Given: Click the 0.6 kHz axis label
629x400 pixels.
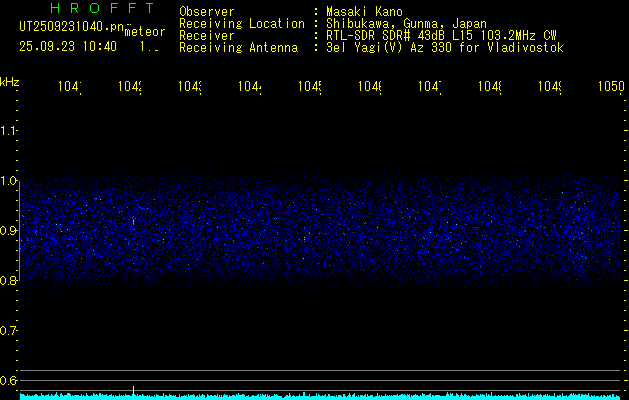Looking at the screenshot, I should (9, 380).
